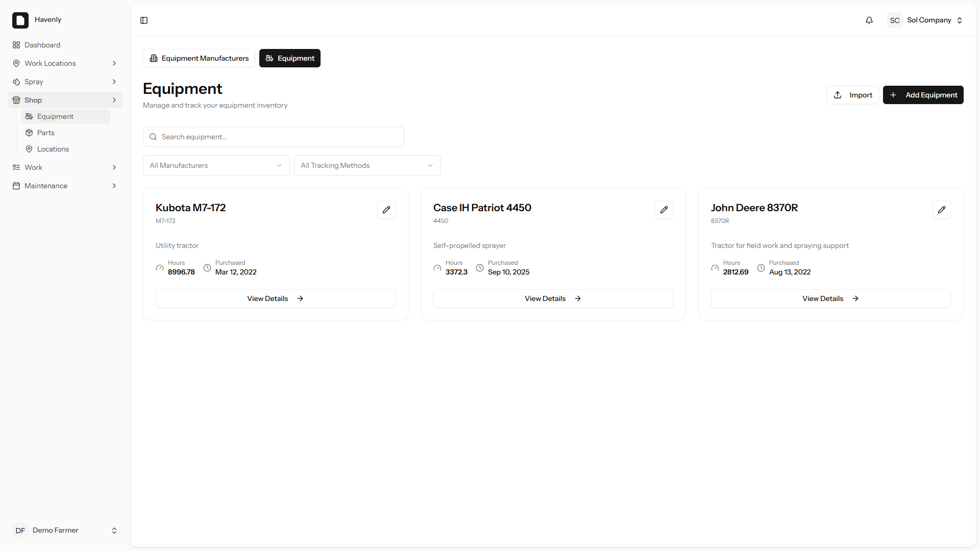Expand the Maintenance menu chevron
Screen dimensions: 980x551
tap(114, 186)
